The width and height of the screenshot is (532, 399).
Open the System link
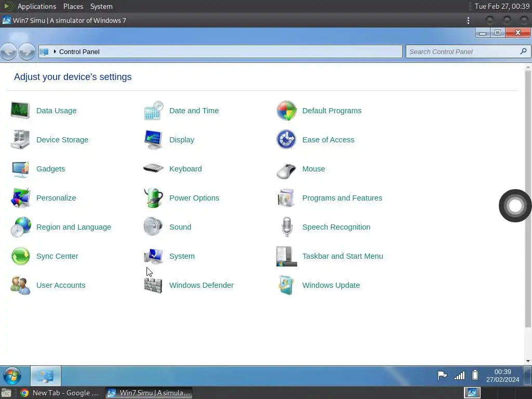click(182, 257)
